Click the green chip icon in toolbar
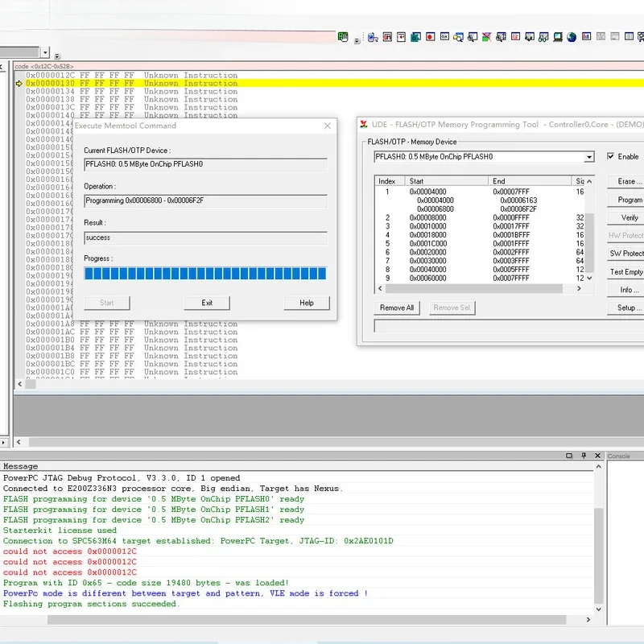 344,37
